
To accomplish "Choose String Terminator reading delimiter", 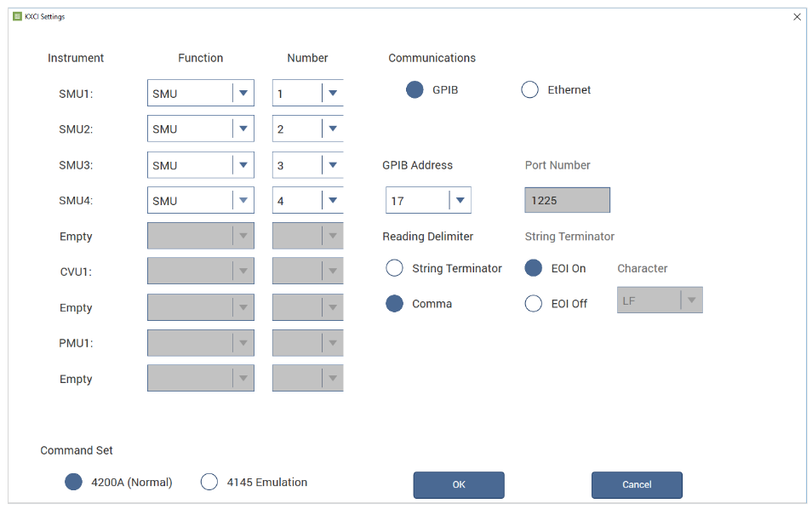I will [x=395, y=269].
